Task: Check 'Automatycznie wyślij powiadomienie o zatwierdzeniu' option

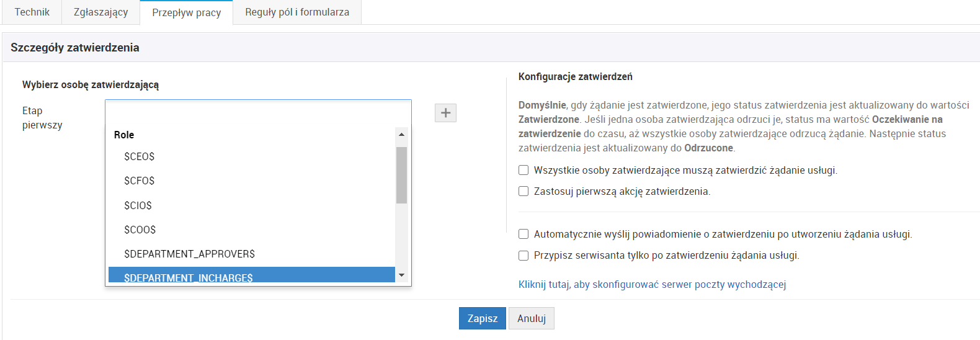Action: tap(523, 234)
